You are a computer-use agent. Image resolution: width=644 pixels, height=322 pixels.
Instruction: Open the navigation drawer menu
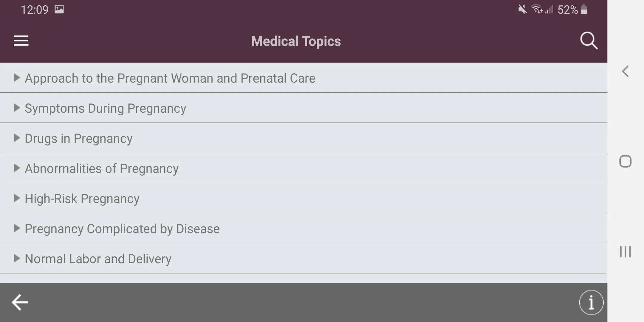point(21,40)
